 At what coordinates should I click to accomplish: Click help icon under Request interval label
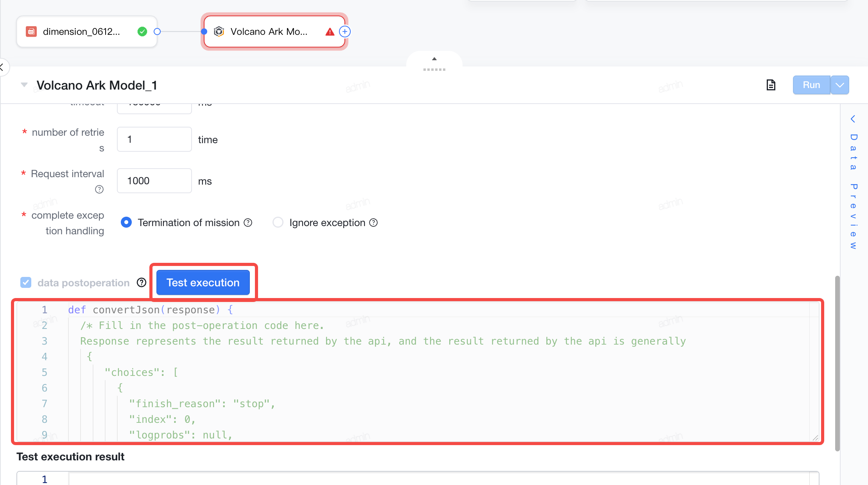(x=99, y=189)
